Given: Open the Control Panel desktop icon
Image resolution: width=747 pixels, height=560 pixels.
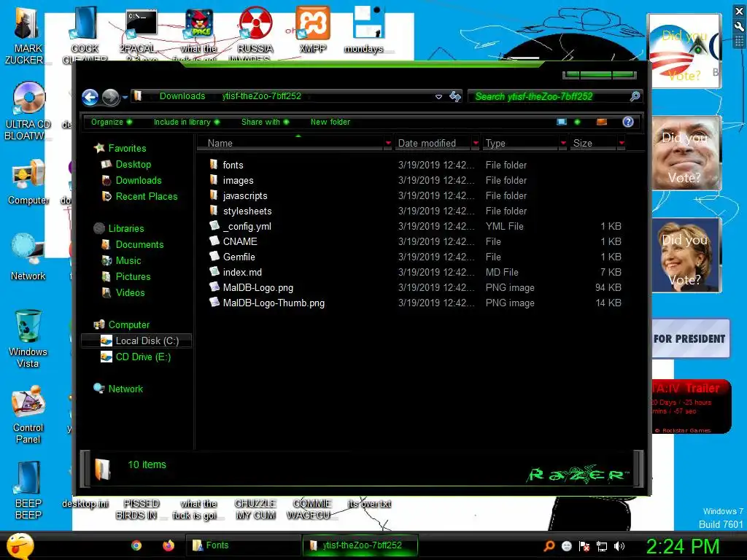Looking at the screenshot, I should coord(28,415).
